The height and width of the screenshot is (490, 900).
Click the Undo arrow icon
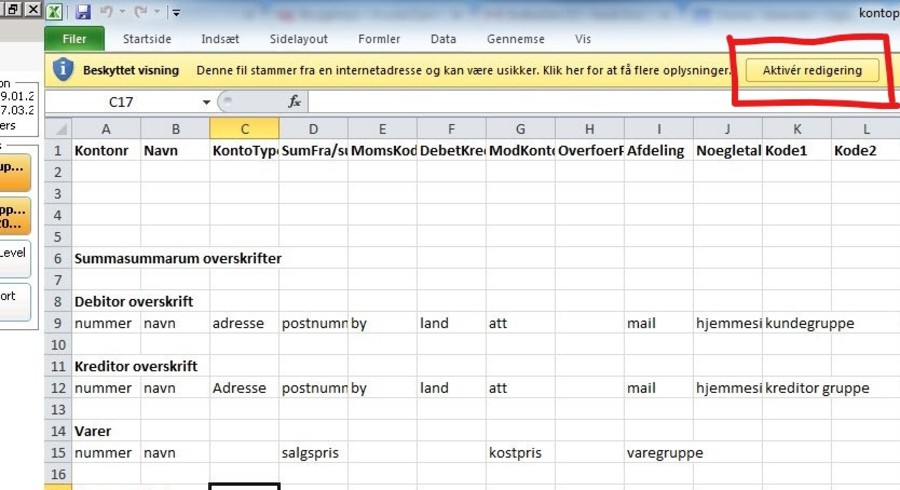(x=106, y=11)
